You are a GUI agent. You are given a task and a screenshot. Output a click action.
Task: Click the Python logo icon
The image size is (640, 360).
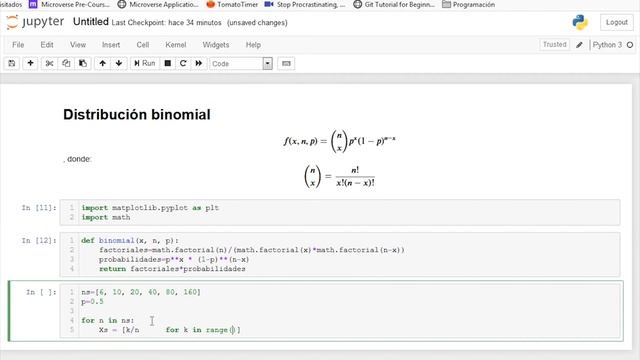580,22
